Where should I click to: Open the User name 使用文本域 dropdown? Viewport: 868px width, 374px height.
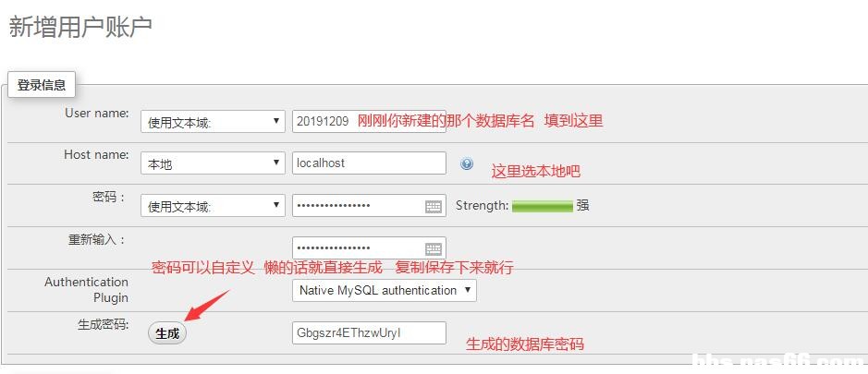tap(213, 122)
